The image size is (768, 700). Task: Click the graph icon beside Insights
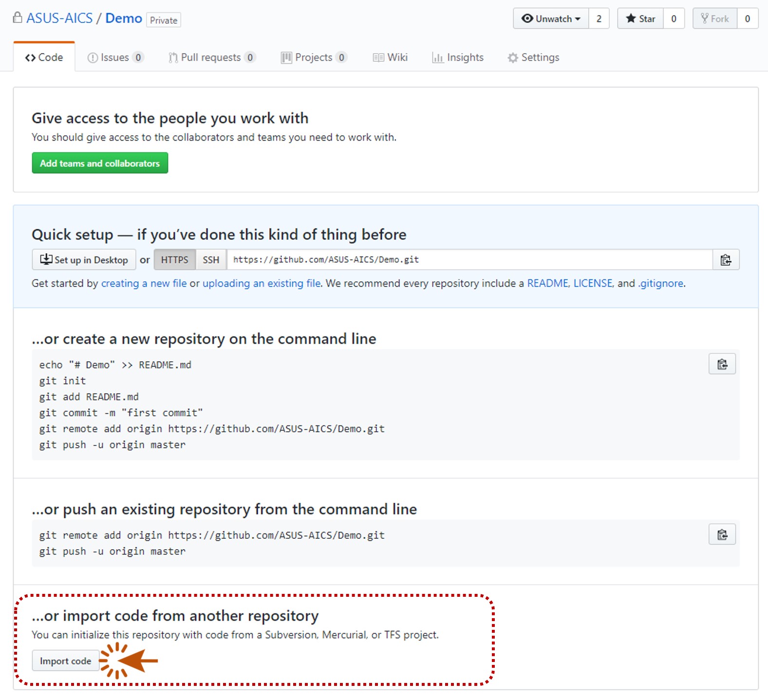(437, 58)
